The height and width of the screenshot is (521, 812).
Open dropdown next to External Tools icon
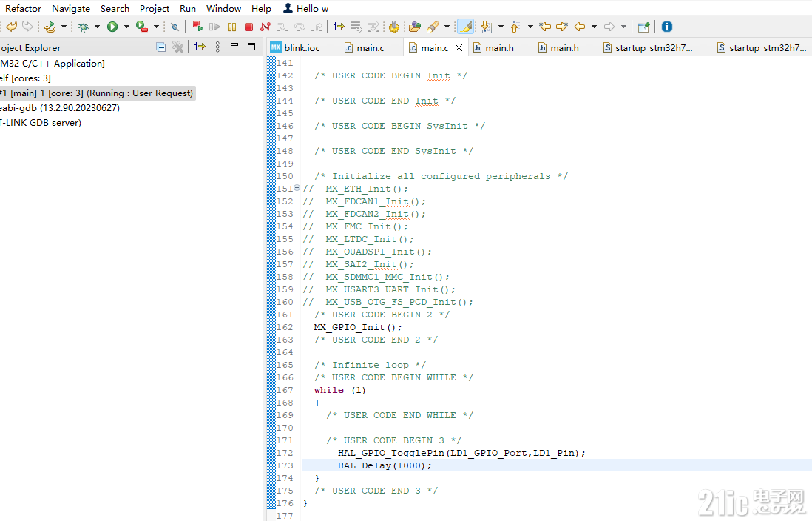(156, 27)
